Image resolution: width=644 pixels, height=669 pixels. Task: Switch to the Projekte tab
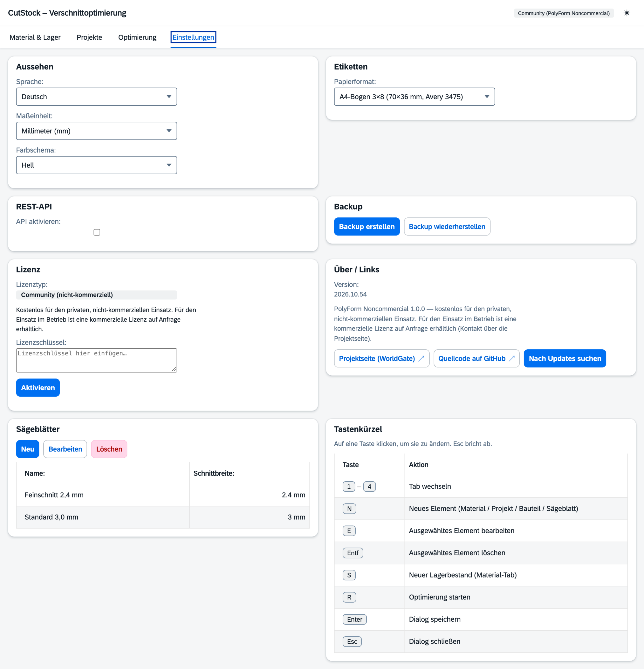89,37
